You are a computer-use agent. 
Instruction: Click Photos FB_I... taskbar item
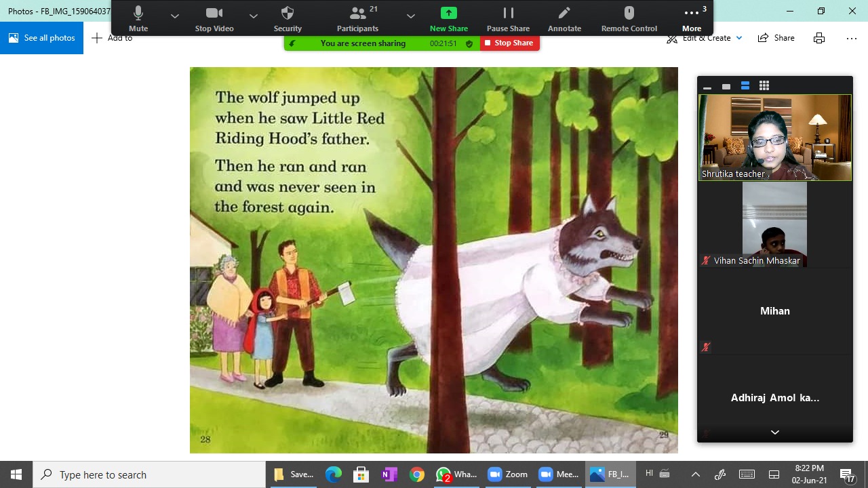611,474
